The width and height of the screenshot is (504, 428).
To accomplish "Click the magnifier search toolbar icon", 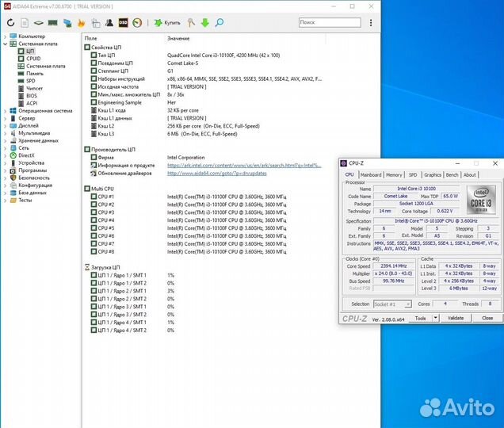I will coord(220,23).
